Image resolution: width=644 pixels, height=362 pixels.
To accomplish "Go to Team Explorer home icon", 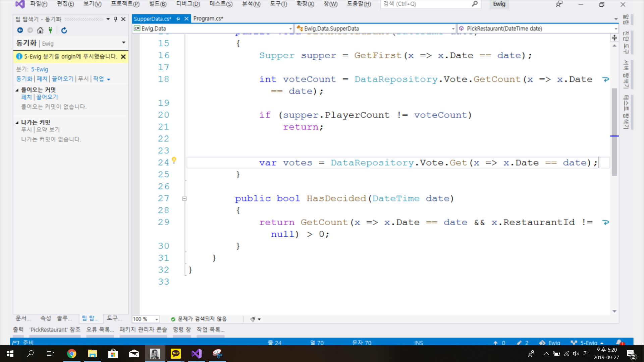I will click(x=40, y=30).
